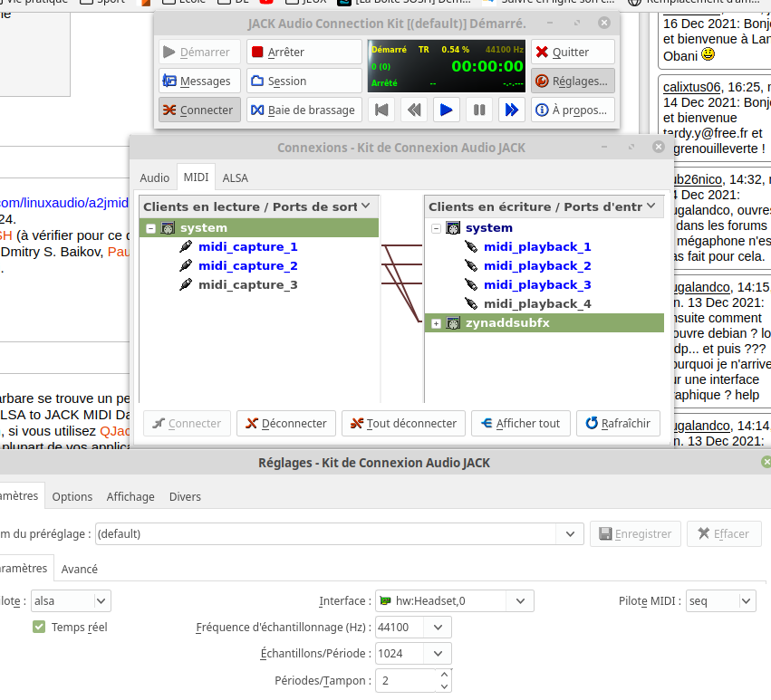The image size is (771, 700).
Task: Open Baie de brassage patchbay
Action: tap(304, 110)
